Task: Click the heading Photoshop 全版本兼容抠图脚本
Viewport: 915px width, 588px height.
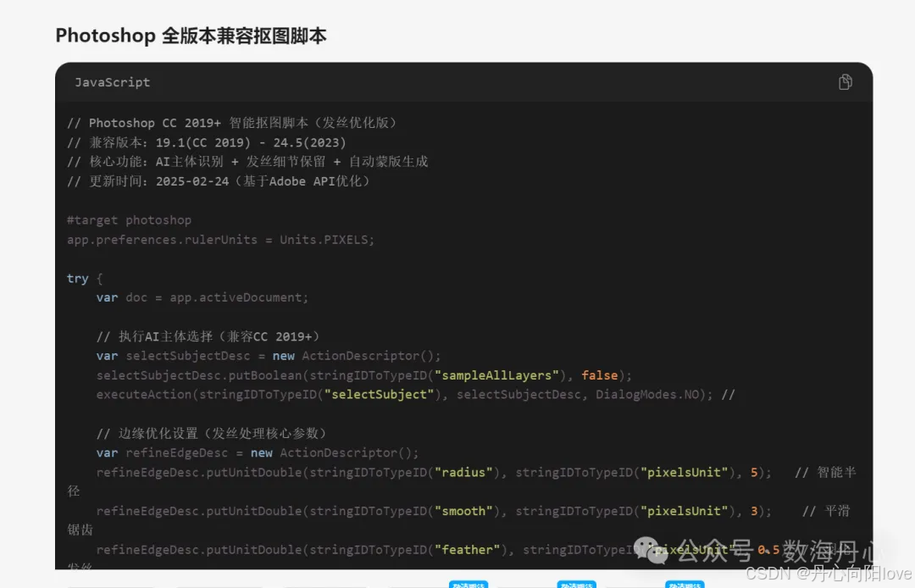Action: (x=191, y=36)
